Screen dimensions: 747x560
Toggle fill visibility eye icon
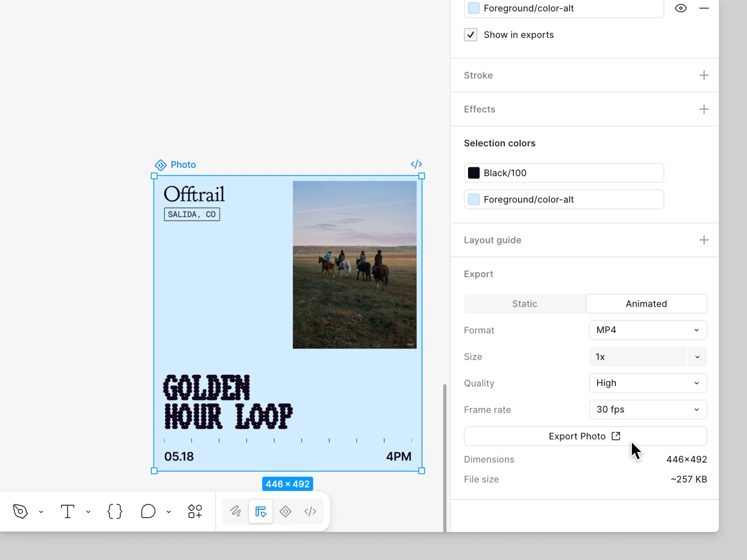click(681, 8)
